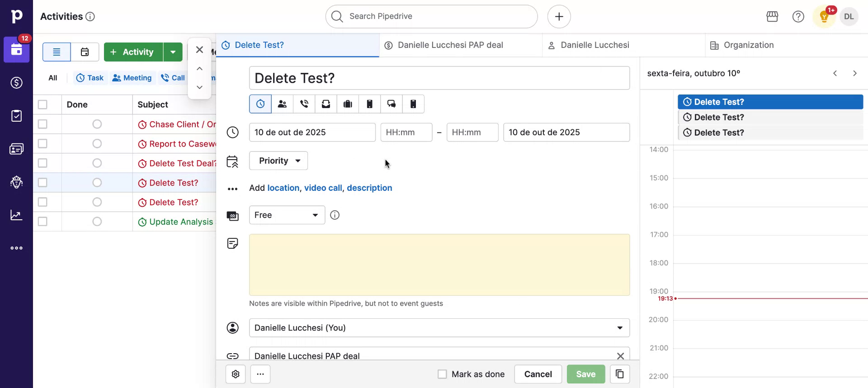Click duplicate activity copy icon

coord(620,374)
